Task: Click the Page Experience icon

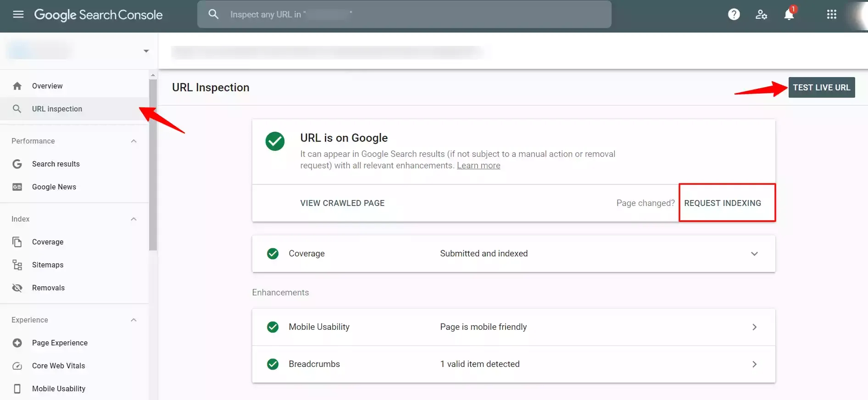Action: pos(17,343)
